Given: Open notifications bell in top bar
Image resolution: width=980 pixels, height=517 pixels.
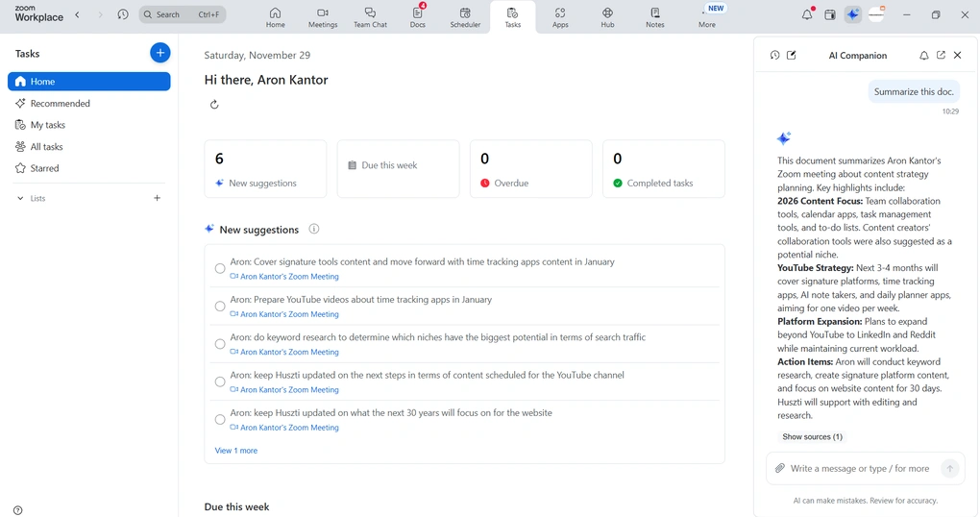Looking at the screenshot, I should [807, 14].
